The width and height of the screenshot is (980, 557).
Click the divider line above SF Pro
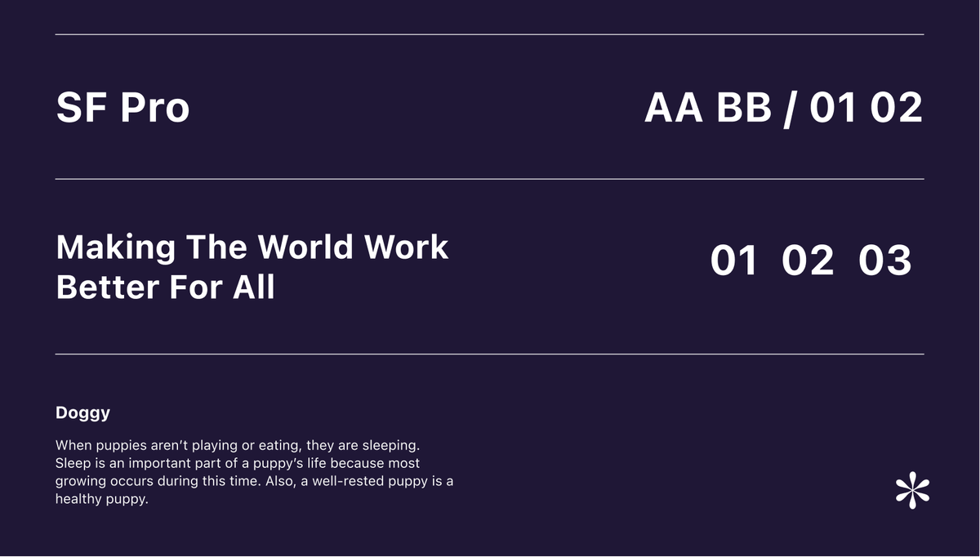click(490, 34)
